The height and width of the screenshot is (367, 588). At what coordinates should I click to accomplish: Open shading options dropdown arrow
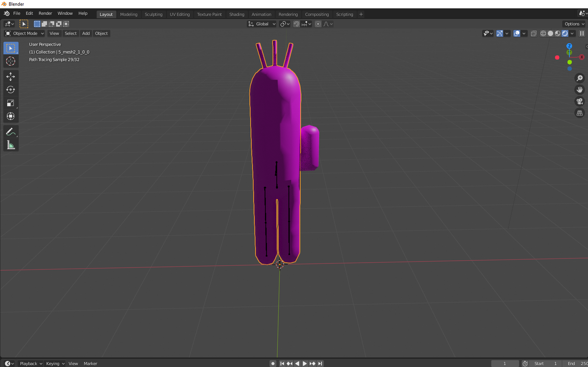coord(572,33)
